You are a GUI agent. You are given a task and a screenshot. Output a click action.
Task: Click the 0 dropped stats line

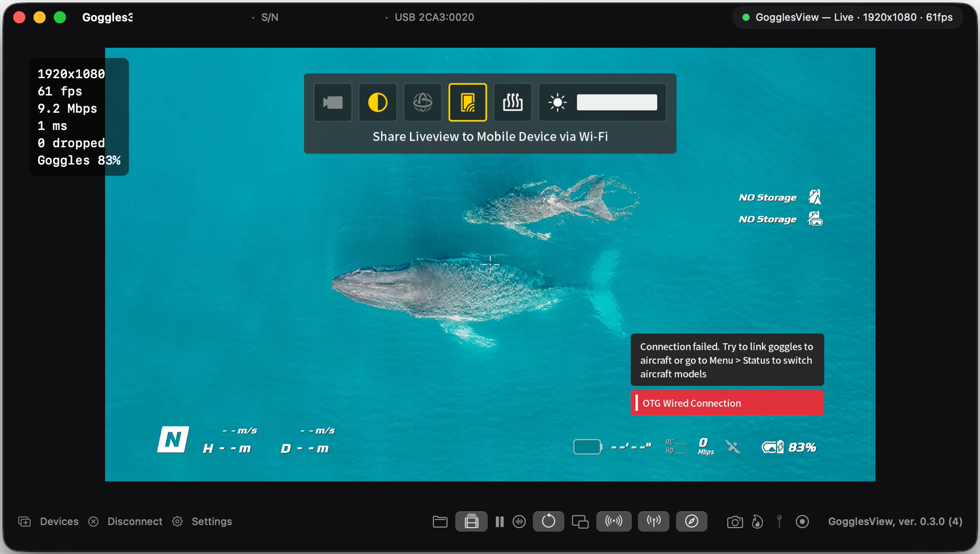tap(71, 143)
